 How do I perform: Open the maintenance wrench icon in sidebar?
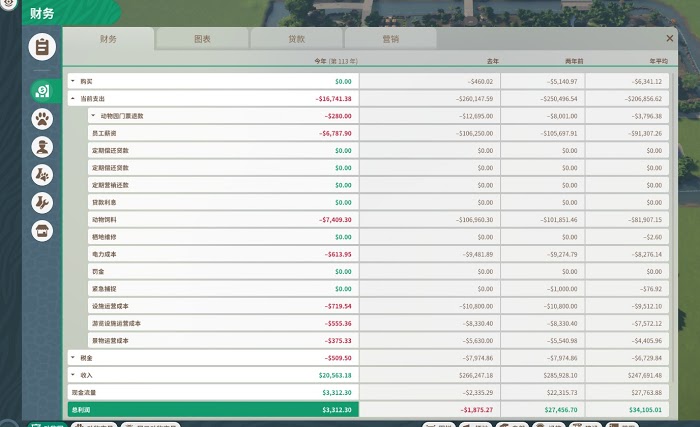pos(42,203)
